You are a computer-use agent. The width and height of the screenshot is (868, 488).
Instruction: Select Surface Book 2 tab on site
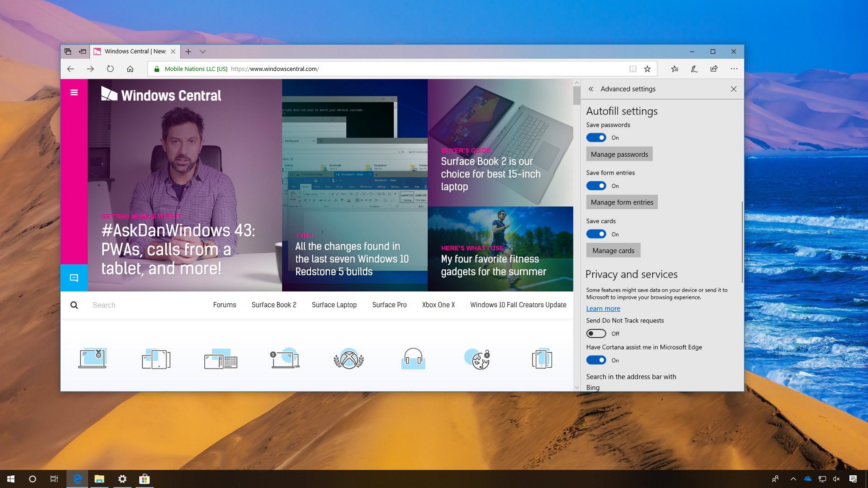pos(274,305)
